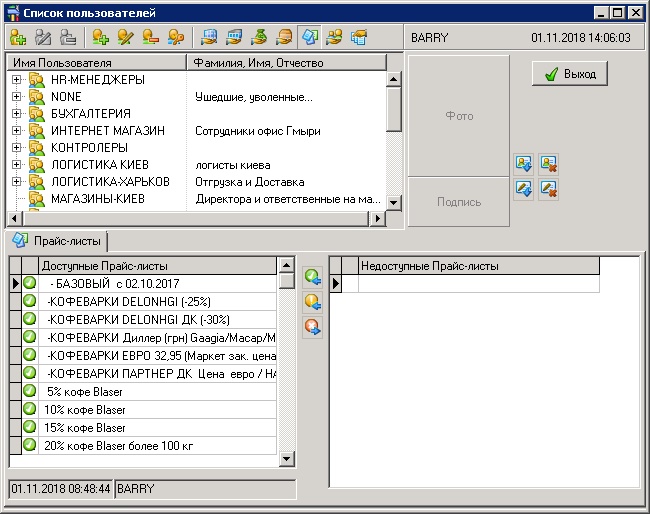Select the 10% кофе Blaser price list

tap(85, 410)
